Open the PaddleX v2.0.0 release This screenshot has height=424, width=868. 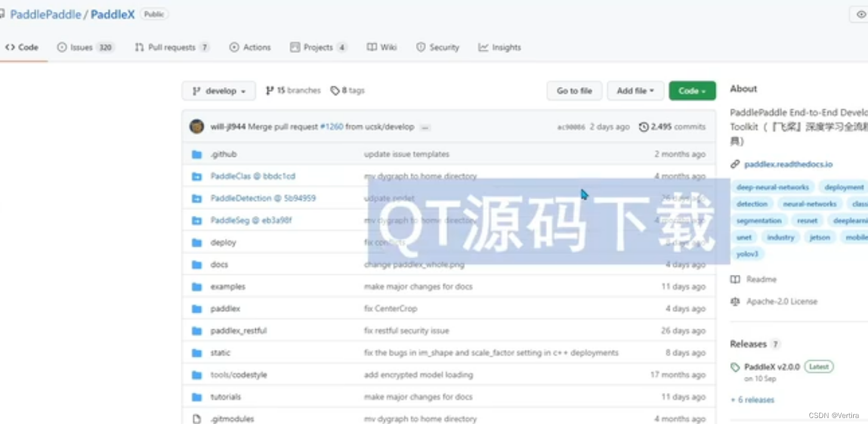772,367
